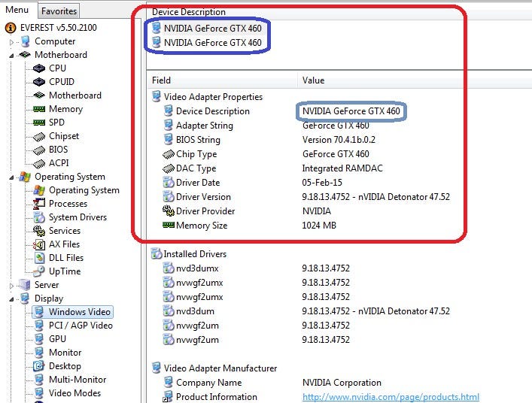Click the Desktop icon in tree
The width and height of the screenshot is (532, 403).
39,366
